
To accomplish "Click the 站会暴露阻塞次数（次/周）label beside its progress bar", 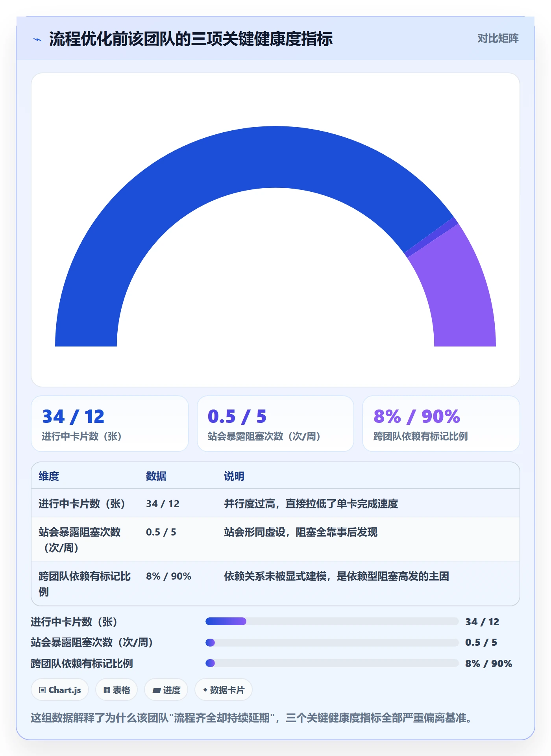I will (x=92, y=642).
